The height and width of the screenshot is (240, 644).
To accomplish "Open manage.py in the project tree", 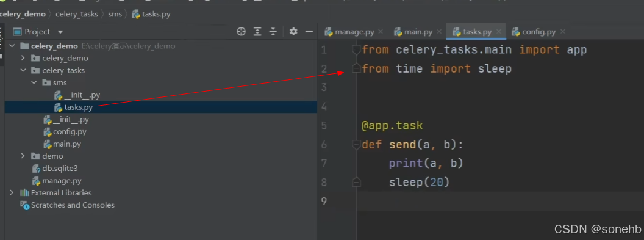I will point(56,181).
